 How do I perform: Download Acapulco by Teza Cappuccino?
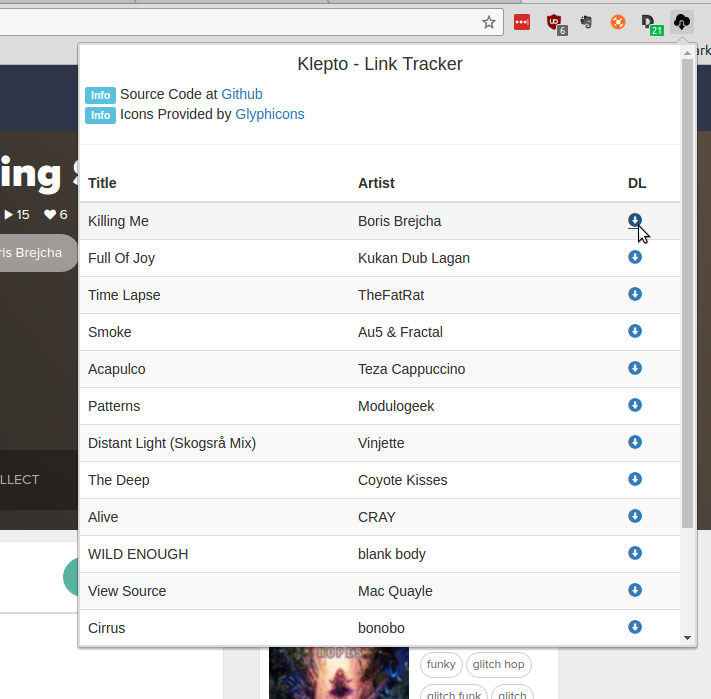click(x=635, y=368)
